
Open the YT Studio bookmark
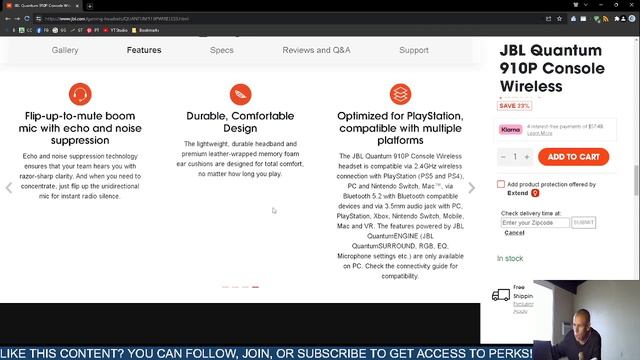tap(116, 30)
